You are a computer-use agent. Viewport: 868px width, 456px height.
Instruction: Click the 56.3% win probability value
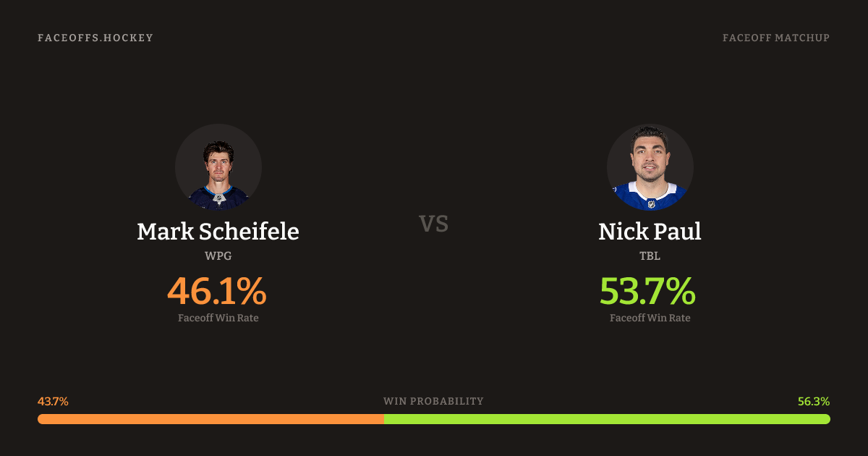coord(814,401)
